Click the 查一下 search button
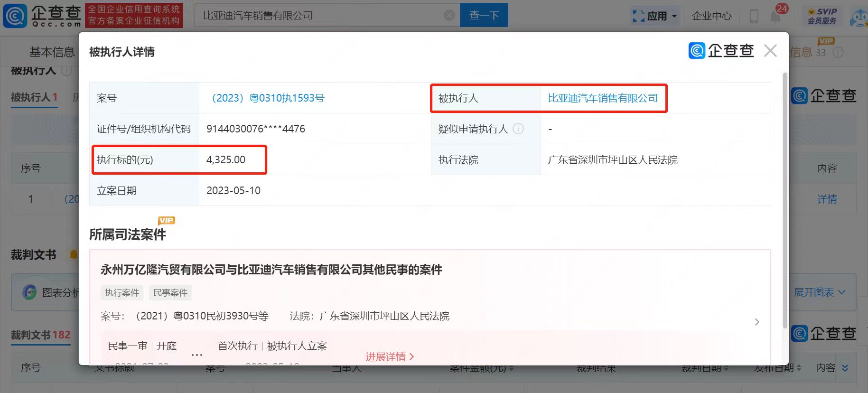Screen dimensions: 868x393 tap(484, 15)
